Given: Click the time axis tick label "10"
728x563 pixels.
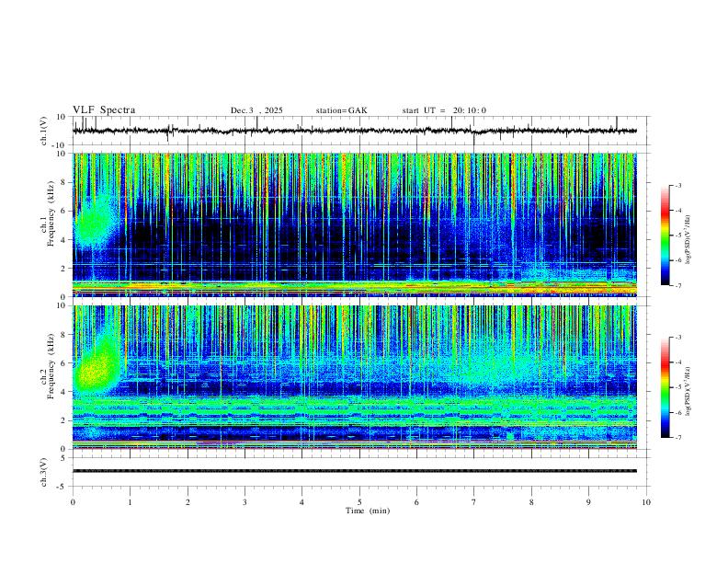Looking at the screenshot, I should click(646, 502).
